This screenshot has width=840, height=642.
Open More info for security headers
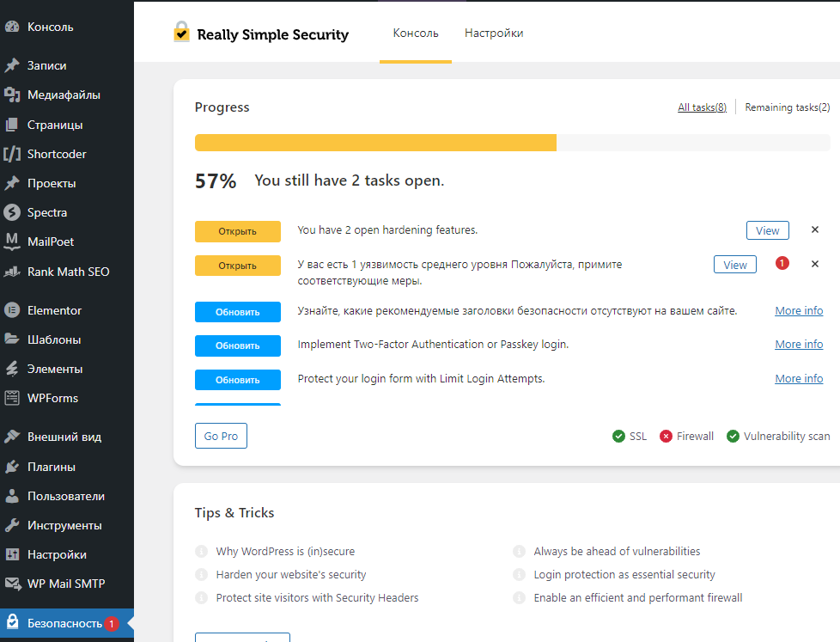point(799,311)
